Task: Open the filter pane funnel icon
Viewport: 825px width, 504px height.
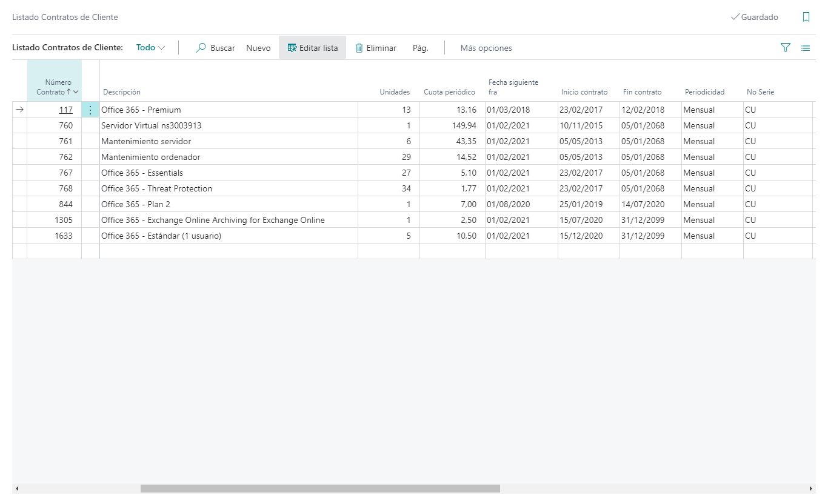Action: [786, 48]
